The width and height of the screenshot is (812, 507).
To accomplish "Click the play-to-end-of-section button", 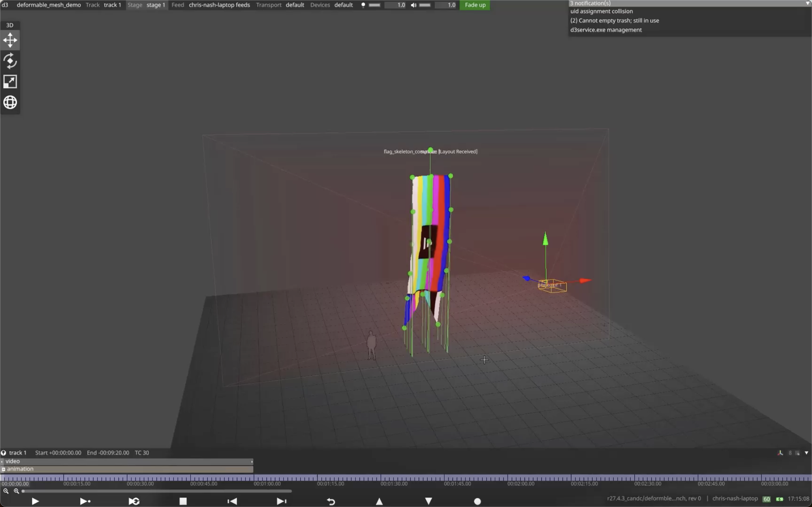I will click(85, 501).
